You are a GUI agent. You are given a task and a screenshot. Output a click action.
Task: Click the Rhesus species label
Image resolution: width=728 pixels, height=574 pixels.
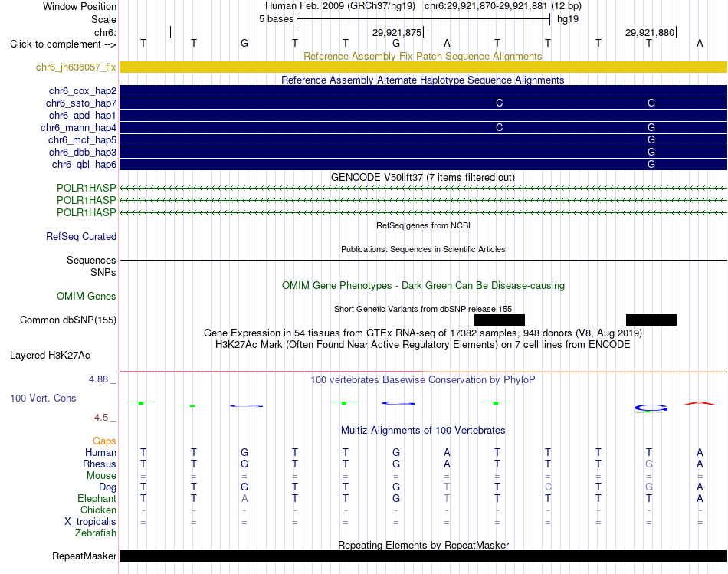tap(100, 464)
